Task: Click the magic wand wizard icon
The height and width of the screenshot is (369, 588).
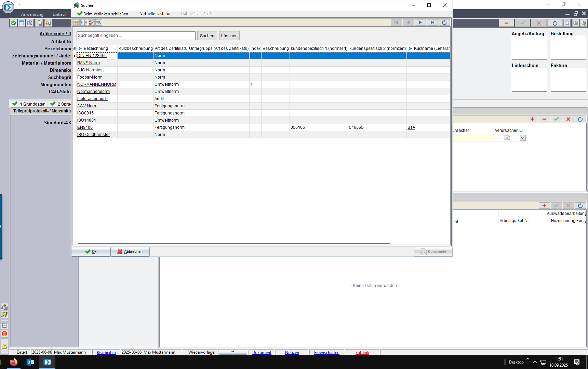Action: (48, 23)
